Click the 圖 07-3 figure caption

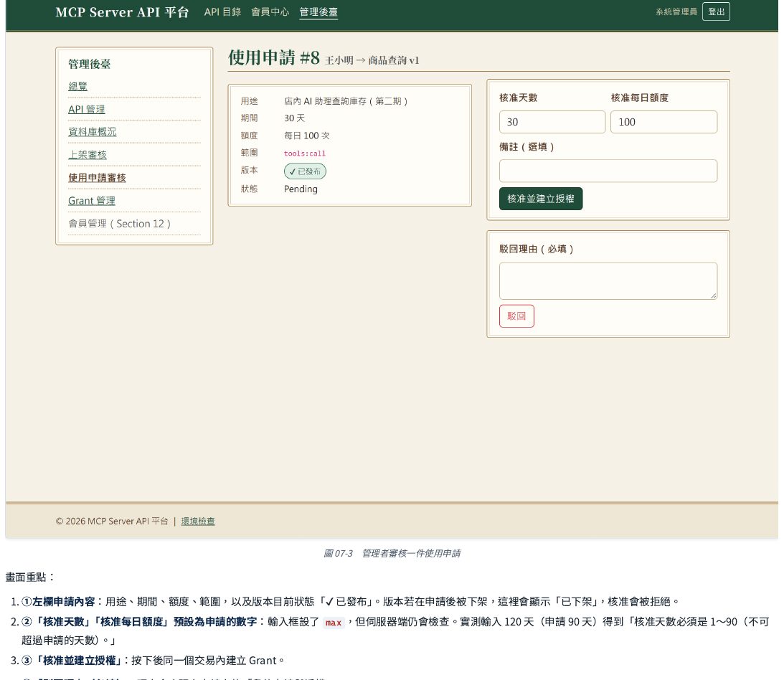pos(392,553)
